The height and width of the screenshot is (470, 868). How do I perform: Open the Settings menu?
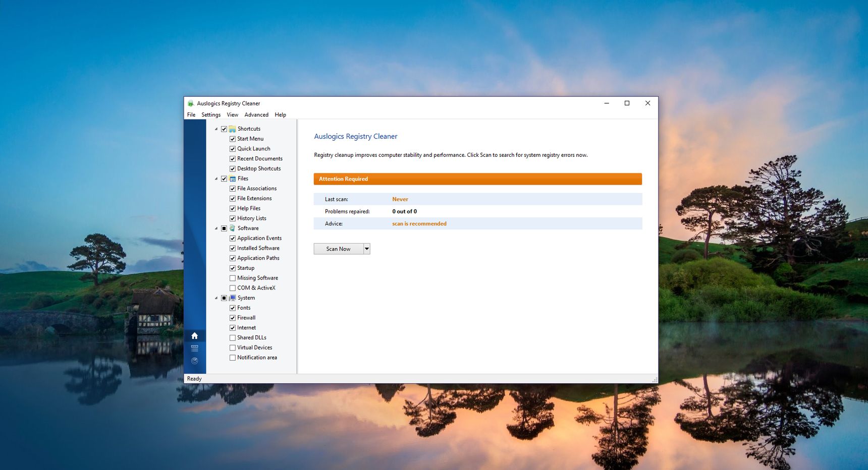pyautogui.click(x=211, y=115)
